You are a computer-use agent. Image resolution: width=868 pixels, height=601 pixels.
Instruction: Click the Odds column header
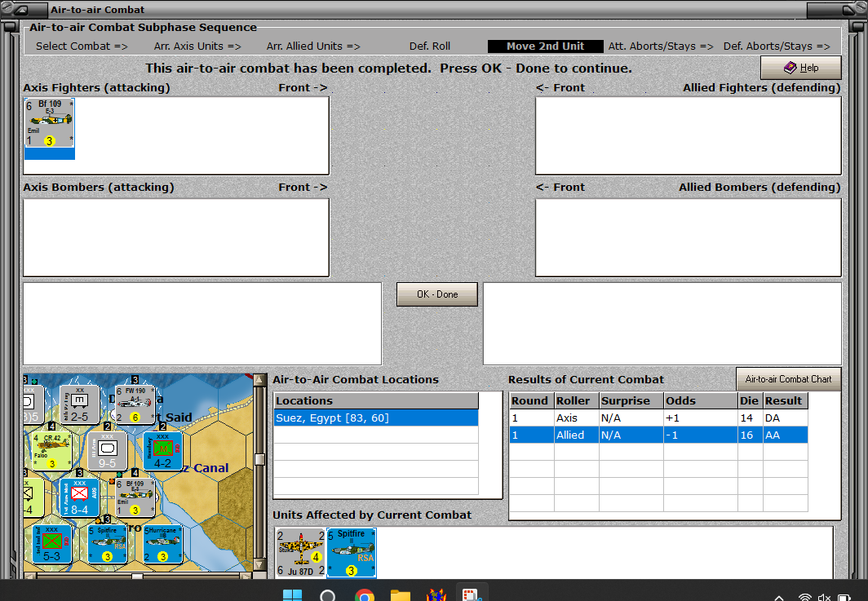tap(700, 400)
